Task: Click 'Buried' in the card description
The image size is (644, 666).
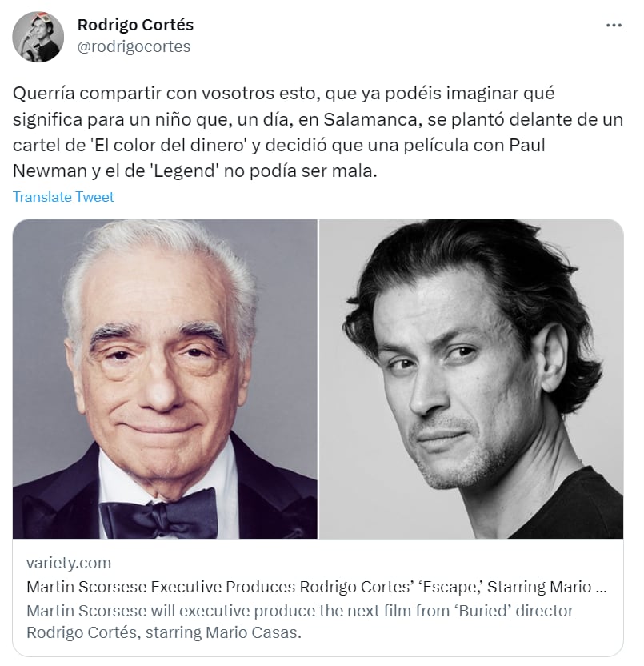Action: pos(491,611)
